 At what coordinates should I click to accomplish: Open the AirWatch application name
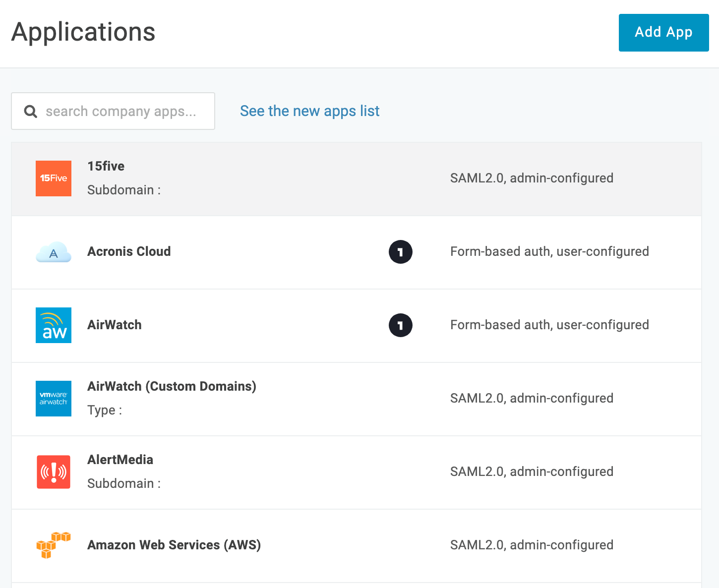115,325
